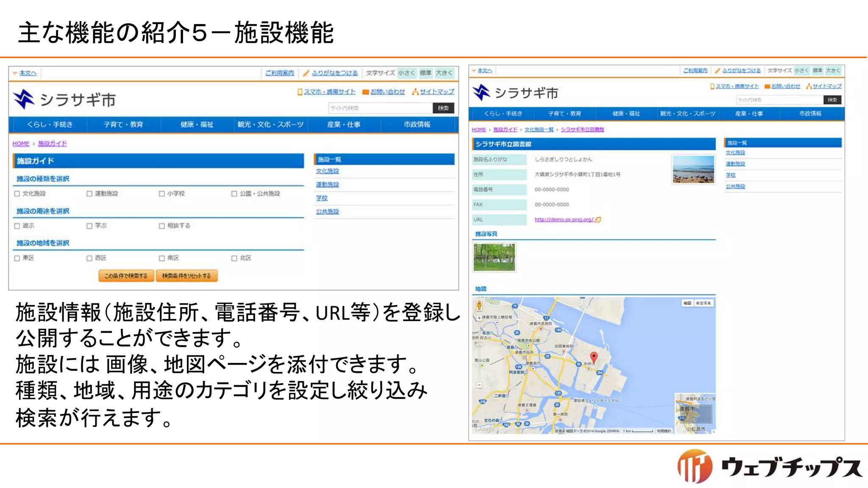This screenshot has width=868, height=488.
Task: Zoom out with the map minus button
Action: coord(479,385)
